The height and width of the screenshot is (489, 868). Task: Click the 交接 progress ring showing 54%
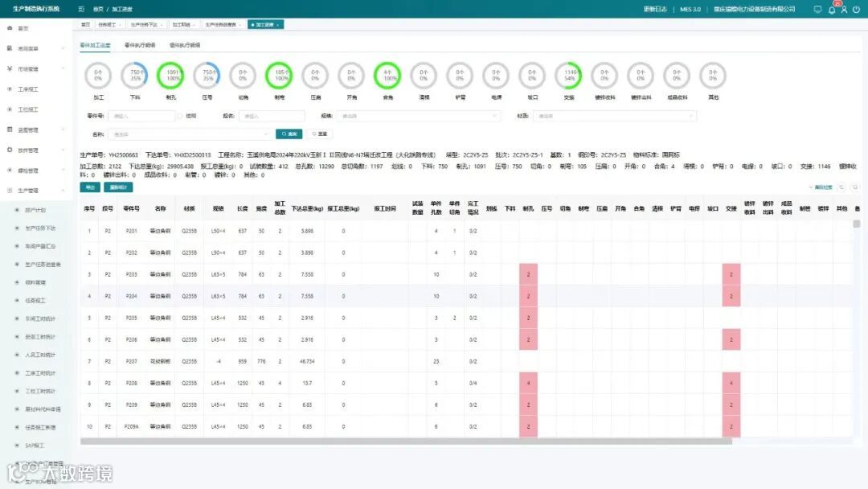tap(568, 76)
